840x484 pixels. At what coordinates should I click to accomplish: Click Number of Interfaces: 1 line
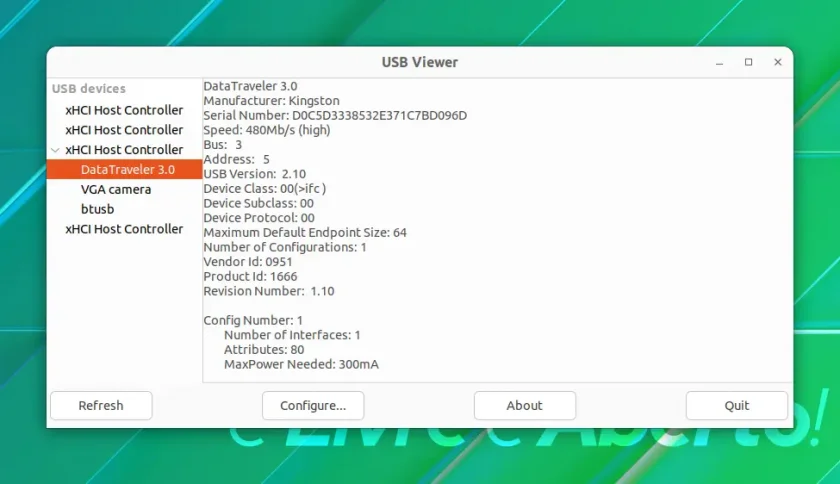coord(292,335)
